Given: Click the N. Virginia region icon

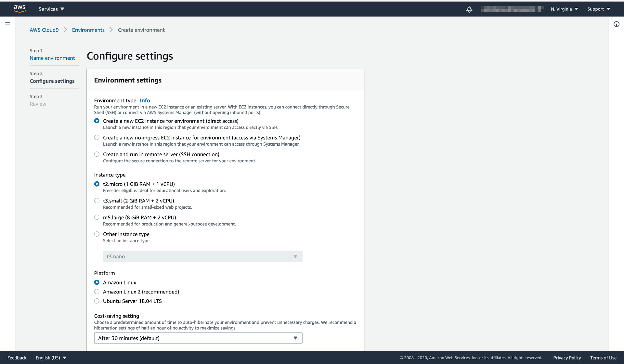Looking at the screenshot, I should click(x=564, y=8).
